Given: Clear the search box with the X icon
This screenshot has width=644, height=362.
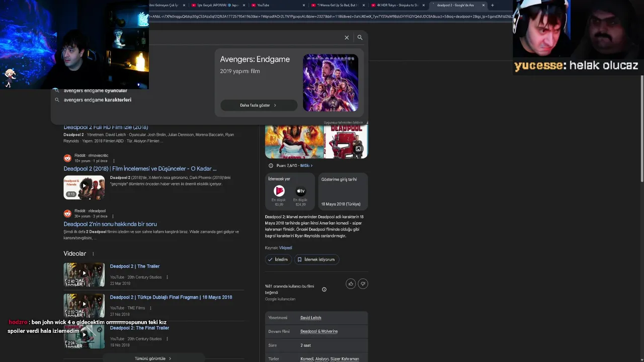Looking at the screenshot, I should [x=347, y=38].
